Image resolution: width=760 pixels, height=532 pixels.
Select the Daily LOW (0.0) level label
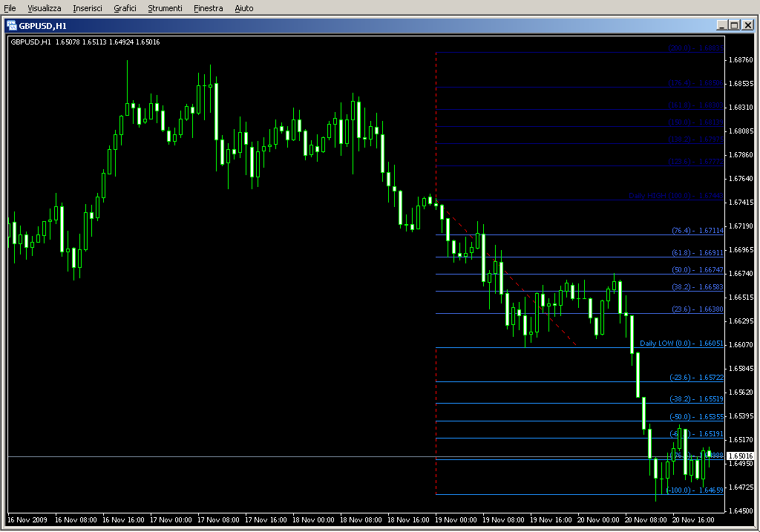(681, 344)
